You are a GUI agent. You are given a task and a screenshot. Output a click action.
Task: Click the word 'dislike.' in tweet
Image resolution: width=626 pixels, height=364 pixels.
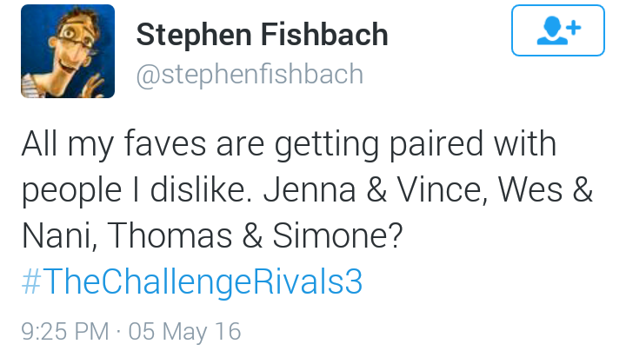pyautogui.click(x=201, y=189)
